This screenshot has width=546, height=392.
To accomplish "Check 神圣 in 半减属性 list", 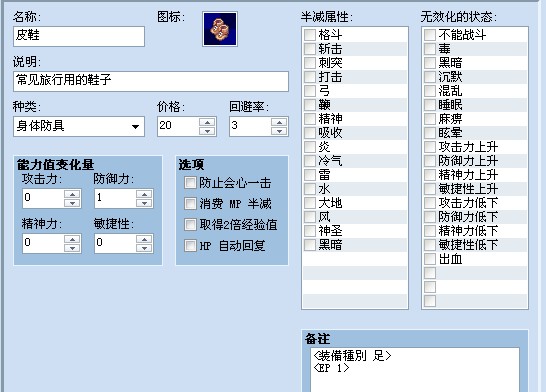I will coord(310,231).
